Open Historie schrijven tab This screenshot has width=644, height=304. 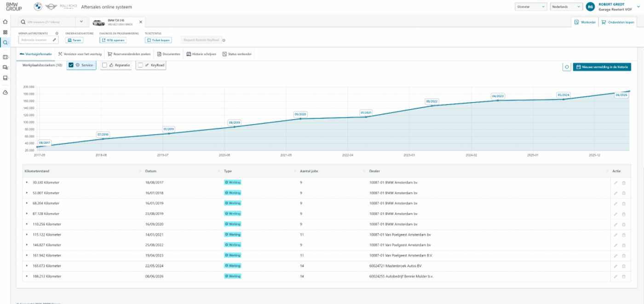[x=201, y=54]
